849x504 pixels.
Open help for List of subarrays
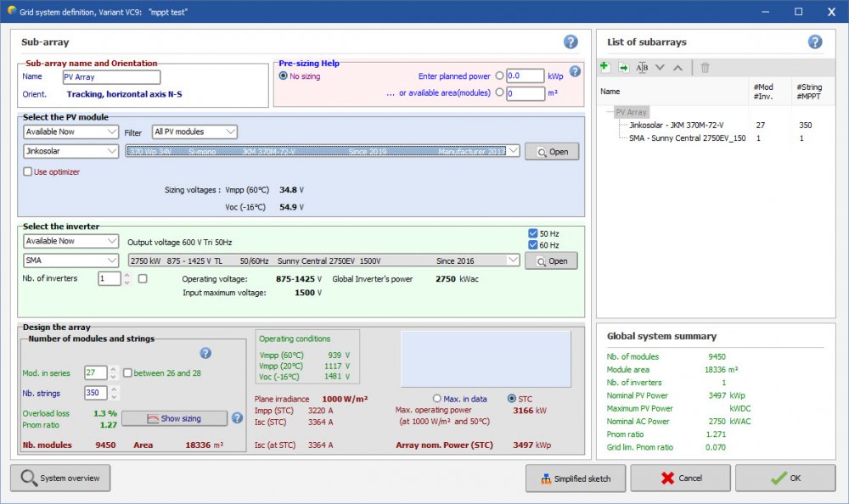815,42
